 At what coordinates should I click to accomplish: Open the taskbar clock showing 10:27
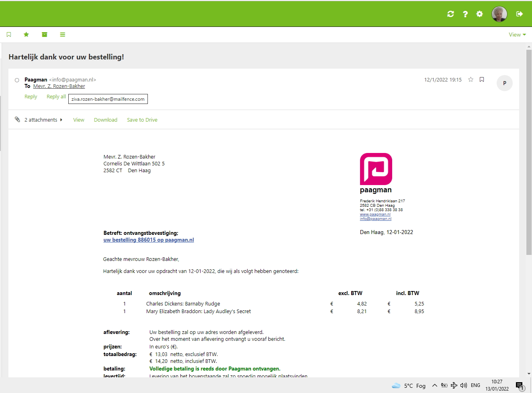(x=497, y=385)
